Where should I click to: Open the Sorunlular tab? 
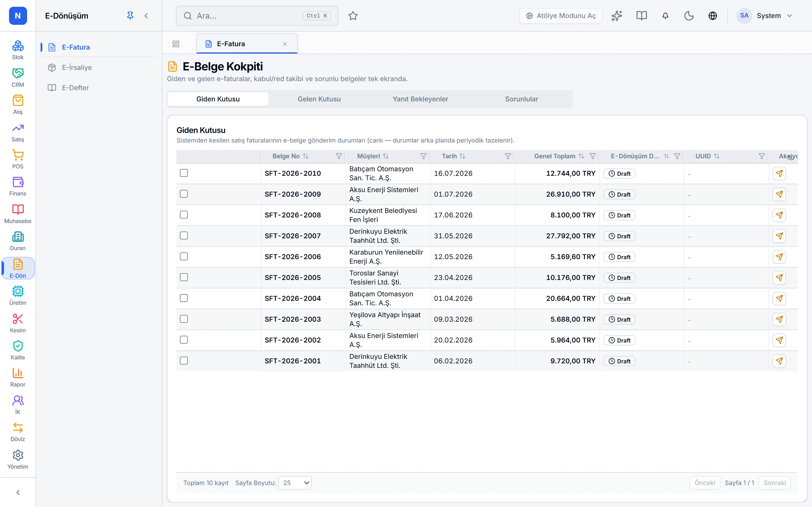coord(521,99)
